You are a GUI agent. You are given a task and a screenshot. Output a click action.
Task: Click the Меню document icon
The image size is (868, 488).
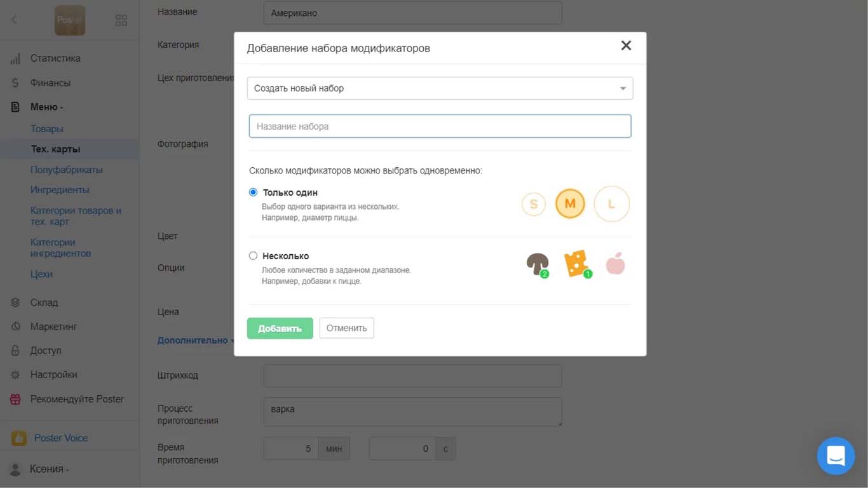click(x=15, y=107)
